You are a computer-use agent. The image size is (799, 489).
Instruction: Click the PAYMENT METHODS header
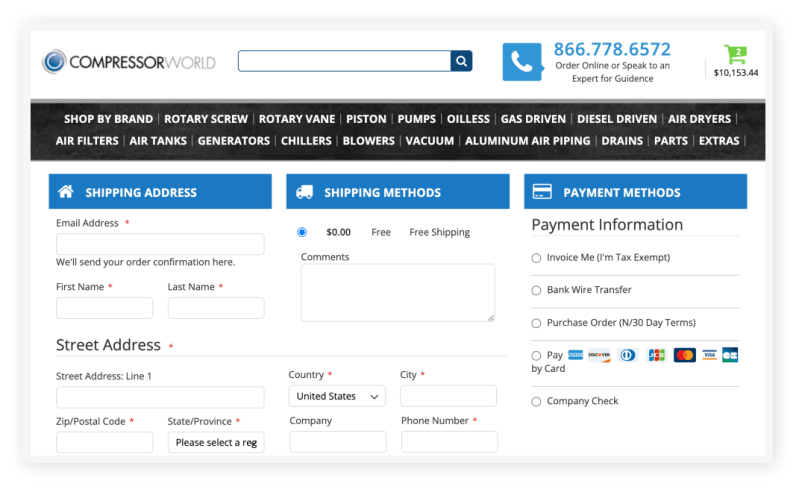(x=635, y=192)
